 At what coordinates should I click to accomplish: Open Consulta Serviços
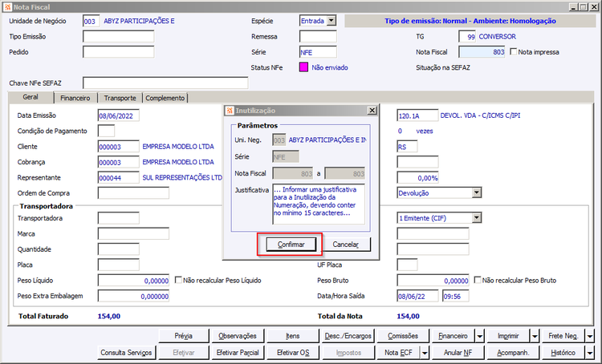click(x=126, y=353)
